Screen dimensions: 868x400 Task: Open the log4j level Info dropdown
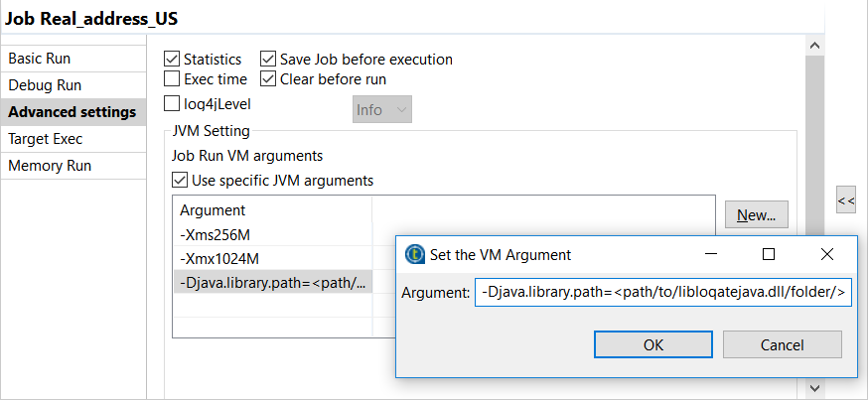pyautogui.click(x=382, y=110)
